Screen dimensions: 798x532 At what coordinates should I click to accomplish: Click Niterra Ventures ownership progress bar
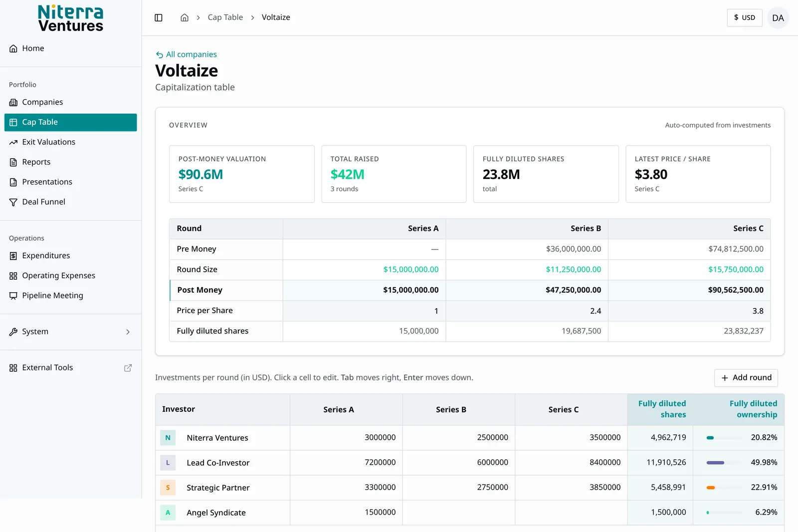pyautogui.click(x=724, y=438)
